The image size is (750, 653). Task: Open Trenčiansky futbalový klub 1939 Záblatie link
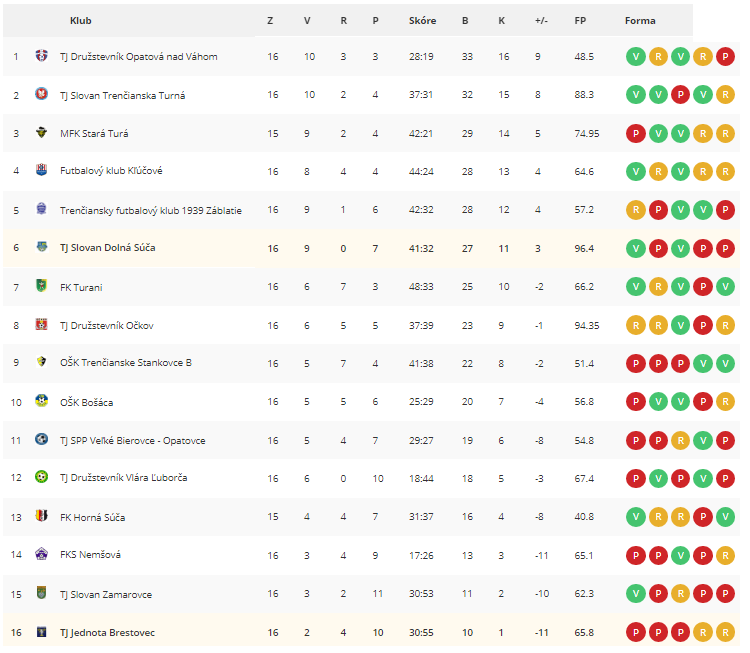(x=151, y=210)
